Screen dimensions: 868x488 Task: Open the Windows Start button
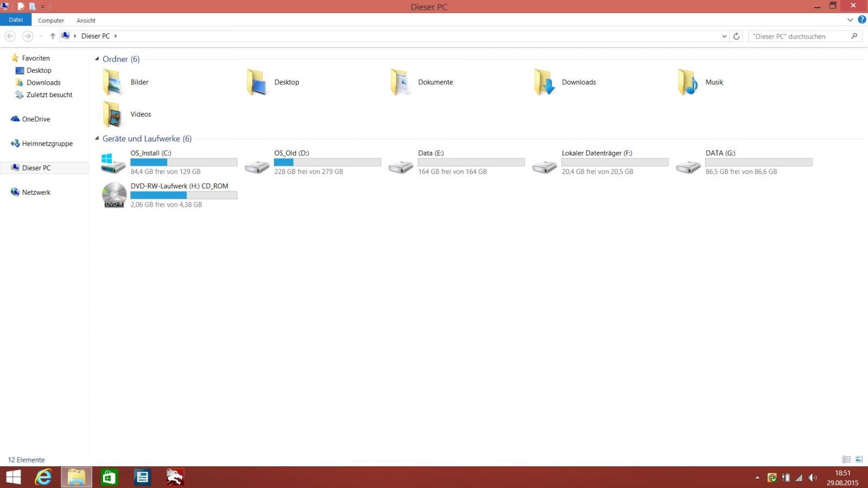point(14,477)
